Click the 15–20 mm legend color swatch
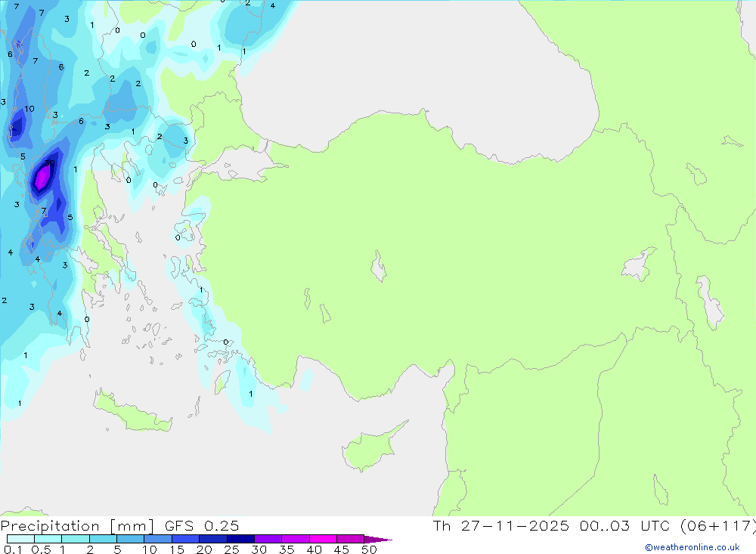The width and height of the screenshot is (756, 554). pyautogui.click(x=186, y=539)
